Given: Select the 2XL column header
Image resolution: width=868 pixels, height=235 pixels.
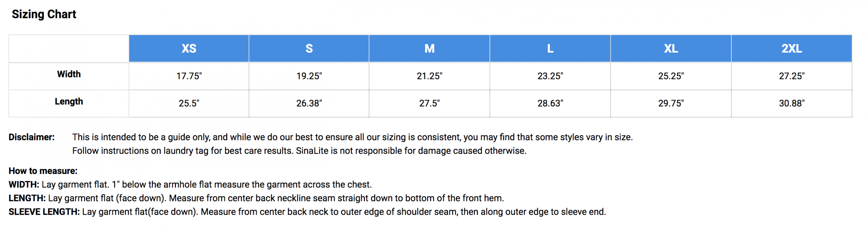Looking at the screenshot, I should (791, 48).
